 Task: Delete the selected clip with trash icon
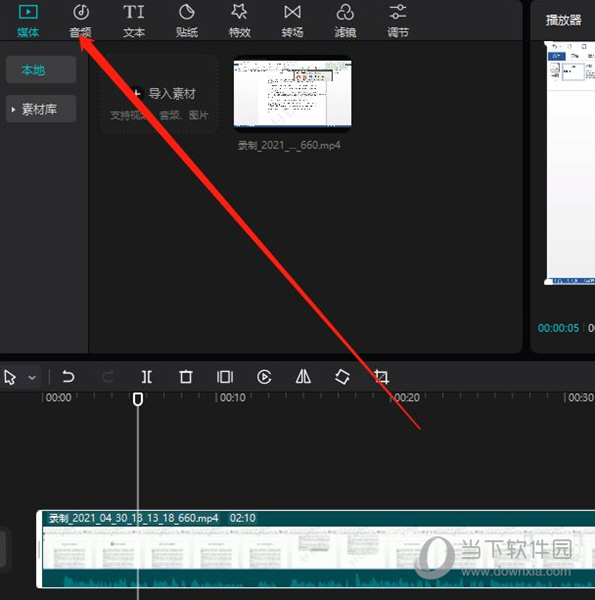coord(186,377)
